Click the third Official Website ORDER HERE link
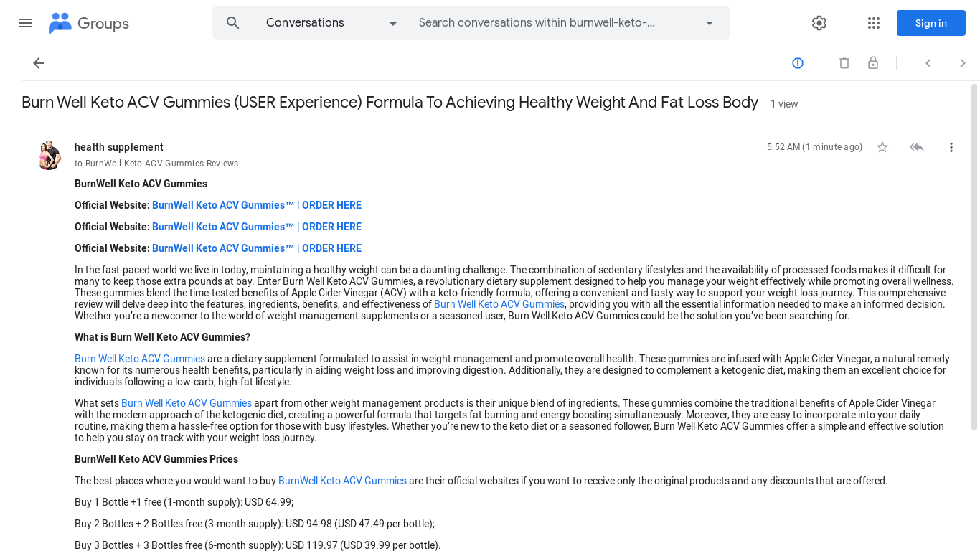The width and height of the screenshot is (980, 551). coord(257,248)
